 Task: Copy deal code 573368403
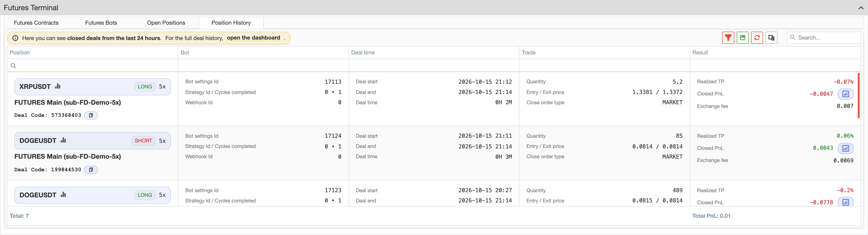(x=91, y=115)
